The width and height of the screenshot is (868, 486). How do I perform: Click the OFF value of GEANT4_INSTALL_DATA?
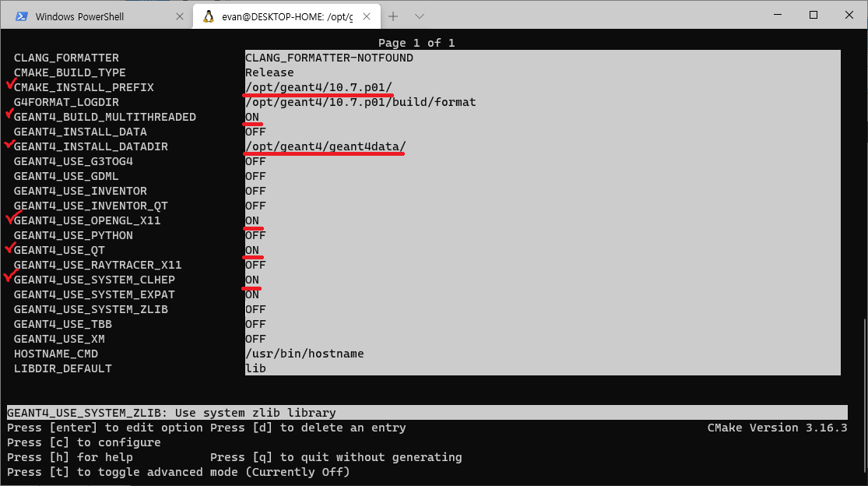pyautogui.click(x=255, y=132)
